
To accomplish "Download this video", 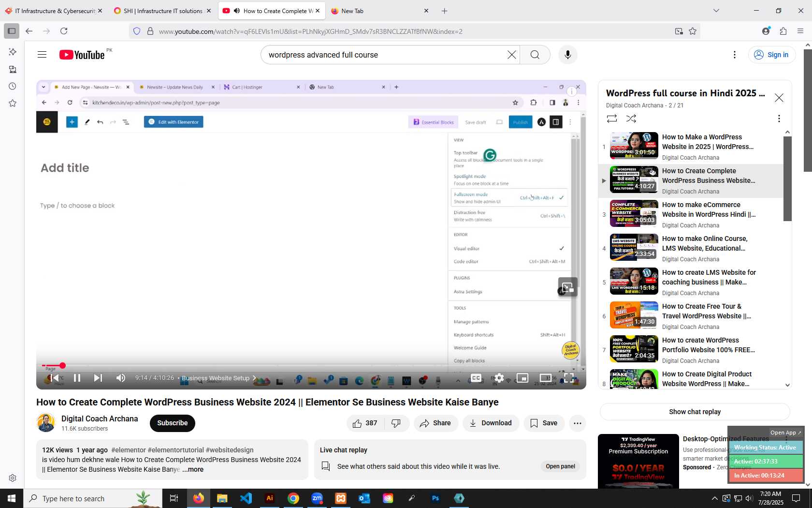I will [x=491, y=423].
